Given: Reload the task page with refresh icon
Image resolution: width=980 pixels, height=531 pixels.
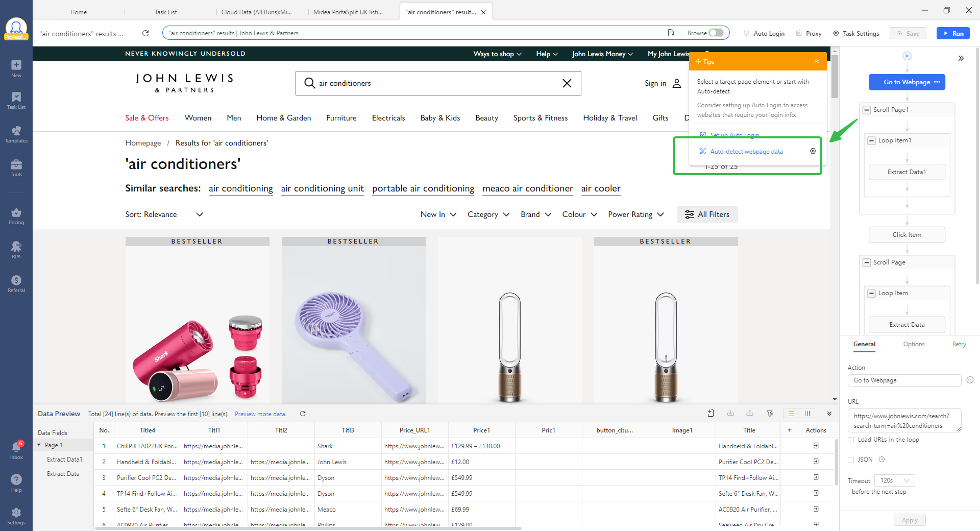Looking at the screenshot, I should pos(145,33).
